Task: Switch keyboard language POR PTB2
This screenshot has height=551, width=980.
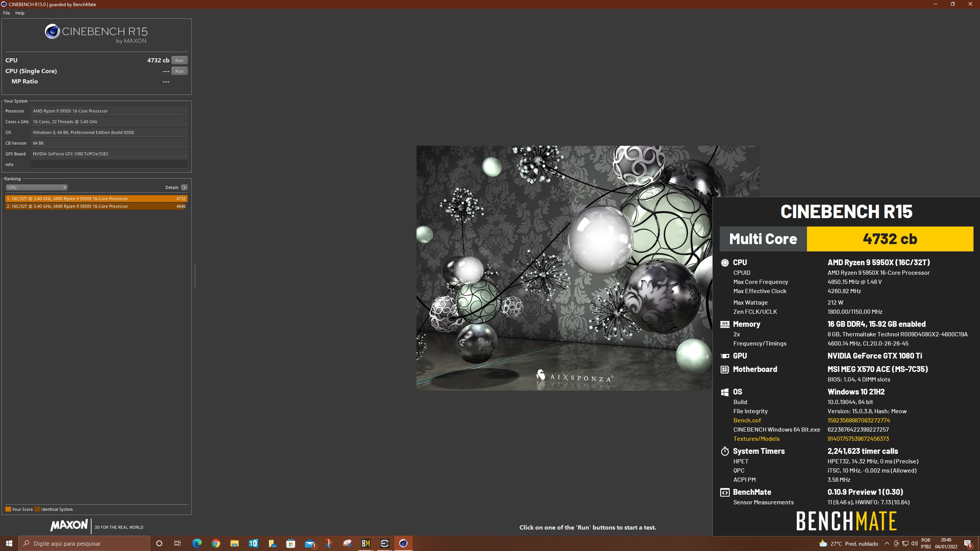Action: click(x=926, y=543)
